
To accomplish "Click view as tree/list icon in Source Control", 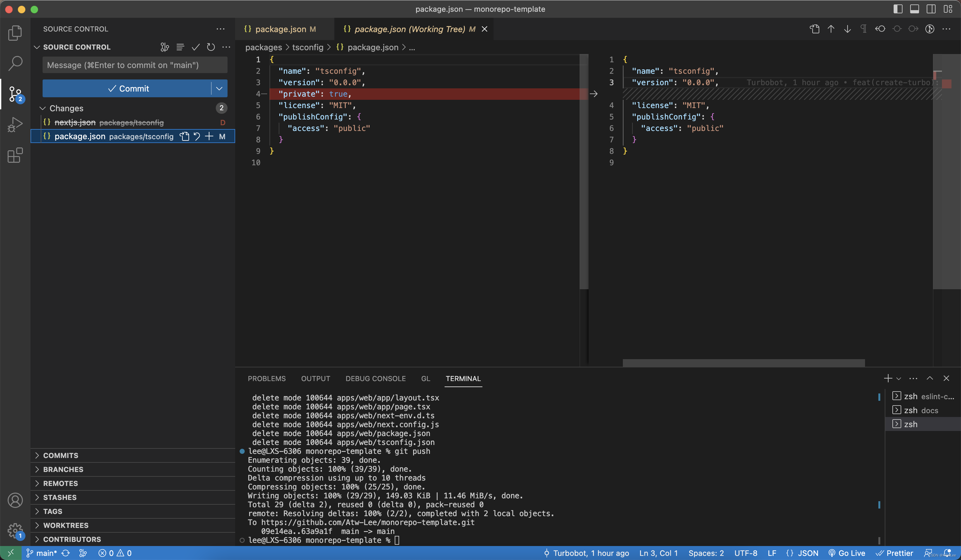I will (x=180, y=47).
